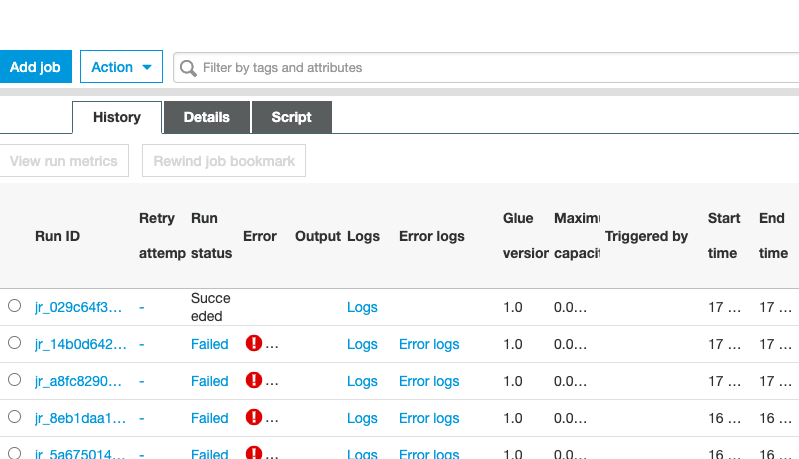Select radio button for jr_029c64f3 run
The height and width of the screenshot is (459, 799).
(x=14, y=306)
